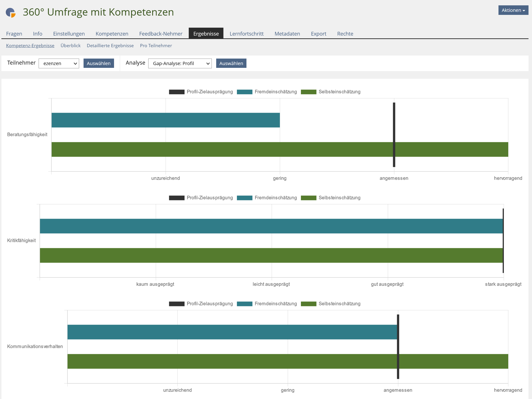Viewport: 532px width, 399px height.
Task: Open the Überblick sub-tab
Action: click(x=71, y=46)
